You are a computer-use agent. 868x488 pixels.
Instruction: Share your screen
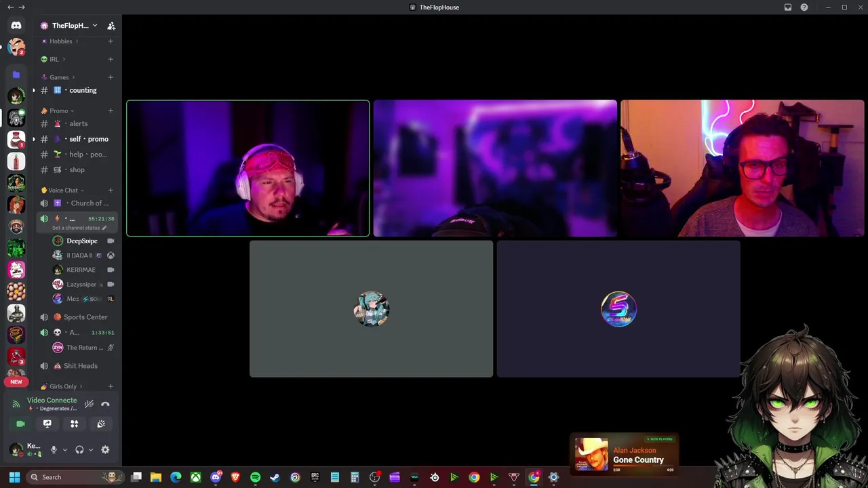coord(47,424)
